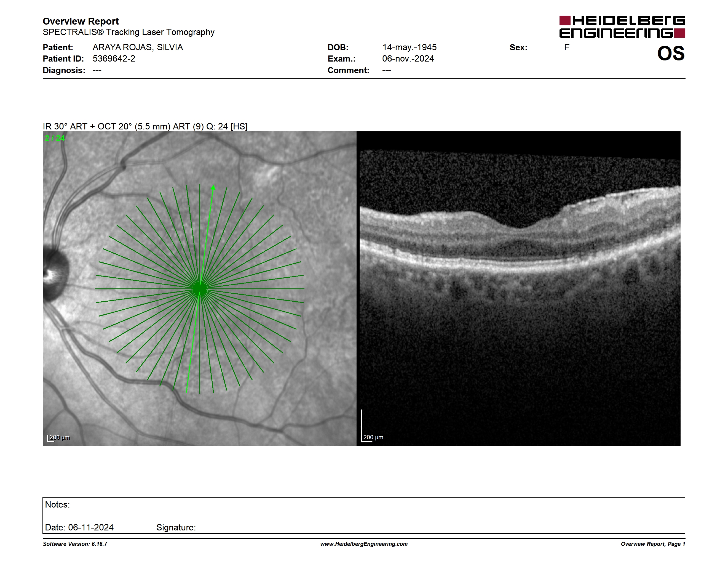Viewport: 728px width, 563px height.
Task: Click 'Overview Report, Page 1' footer
Action: pyautogui.click(x=653, y=544)
